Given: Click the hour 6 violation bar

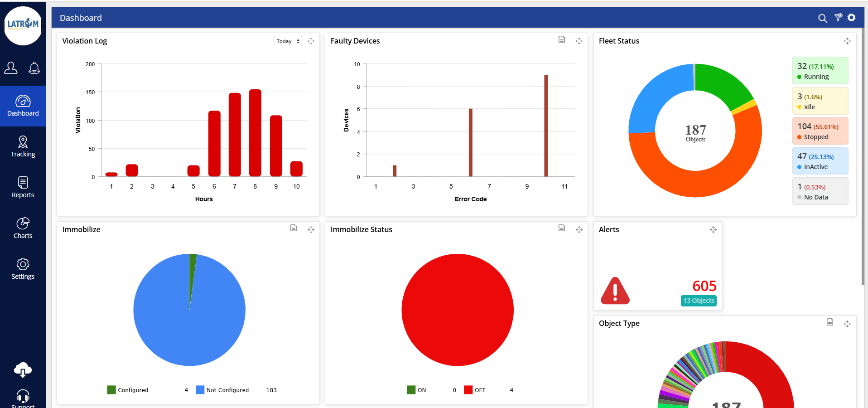Looking at the screenshot, I should tap(214, 143).
